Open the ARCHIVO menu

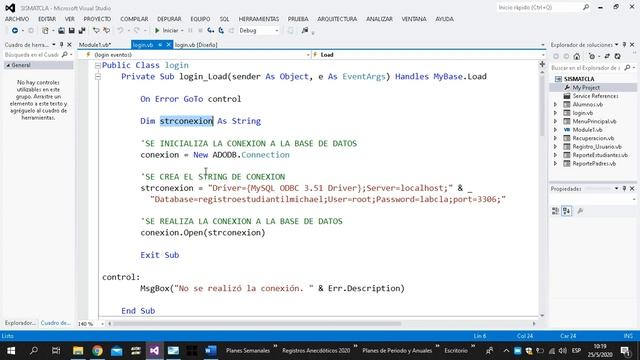[17, 19]
